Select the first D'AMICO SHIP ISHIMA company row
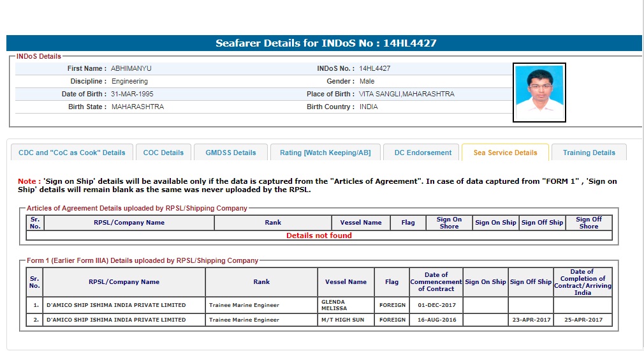This screenshot has height=351, width=644. [116, 305]
